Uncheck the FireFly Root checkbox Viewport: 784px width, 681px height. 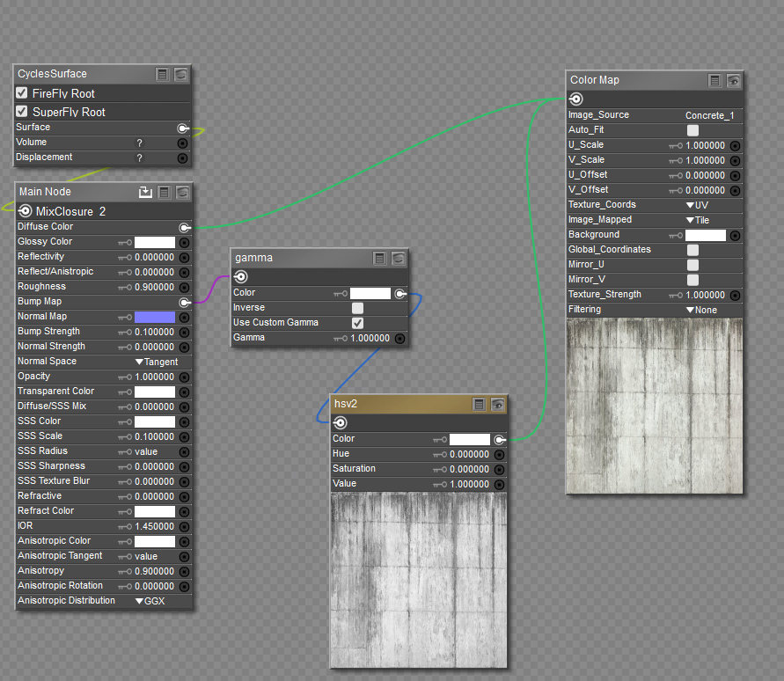22,93
